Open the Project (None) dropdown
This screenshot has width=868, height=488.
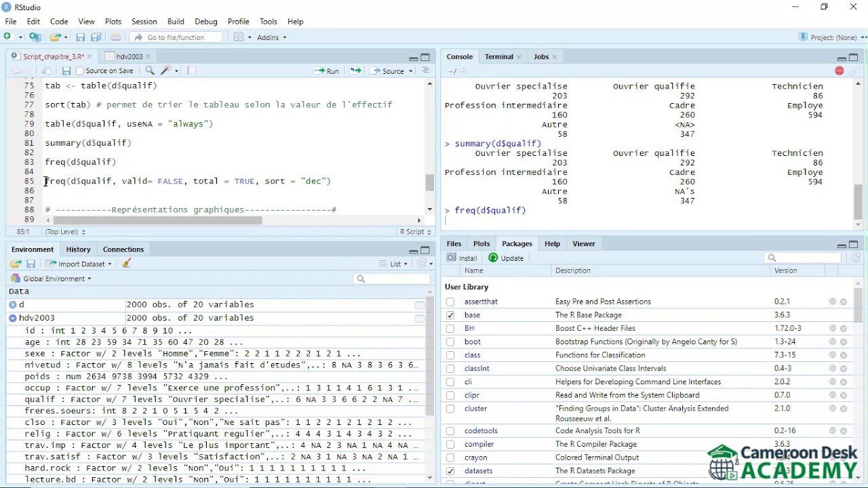[832, 37]
